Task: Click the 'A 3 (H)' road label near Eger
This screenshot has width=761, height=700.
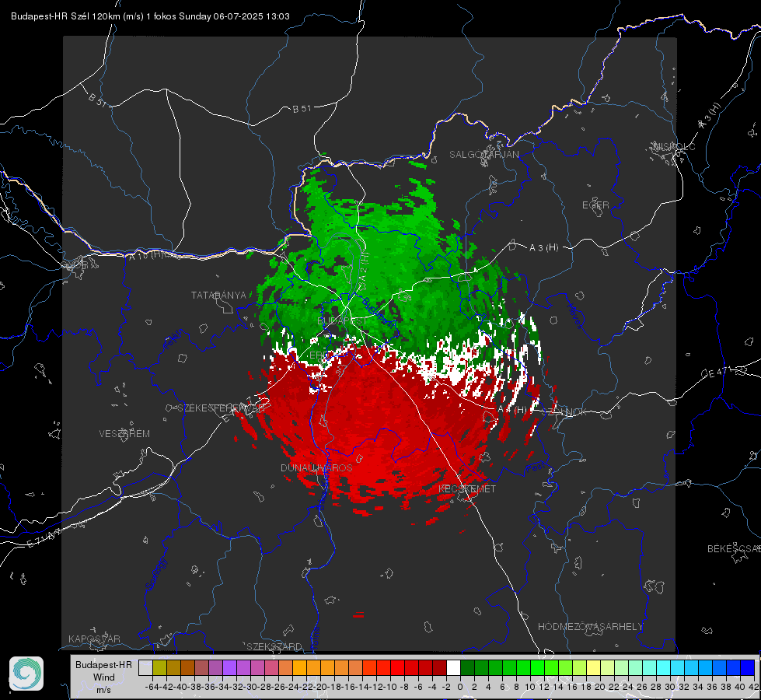Action: click(543, 248)
